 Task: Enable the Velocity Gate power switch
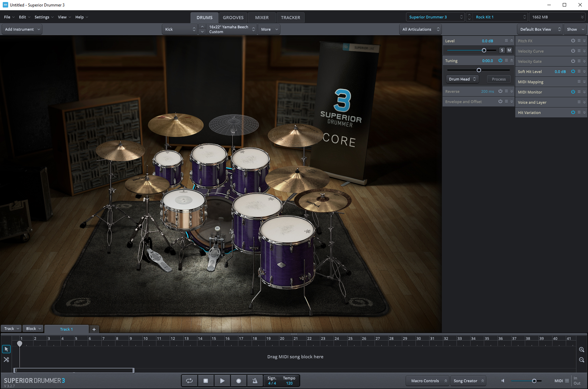(x=573, y=61)
